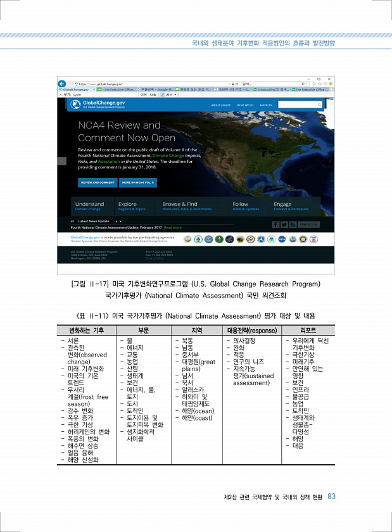Follow the Read more link
This screenshot has height=532, width=392.
tap(173, 227)
